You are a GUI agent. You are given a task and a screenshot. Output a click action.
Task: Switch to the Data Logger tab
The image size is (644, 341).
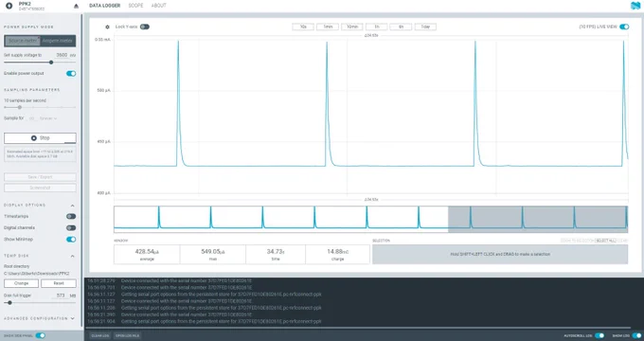105,6
